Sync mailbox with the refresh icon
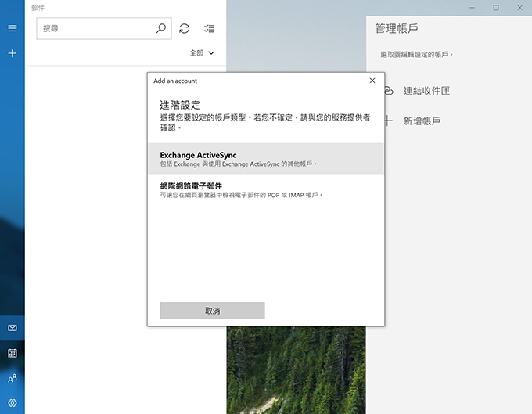532x414 pixels. pyautogui.click(x=184, y=28)
